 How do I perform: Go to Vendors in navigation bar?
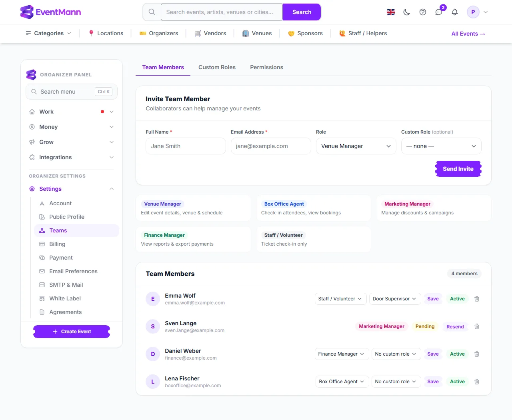[x=210, y=33]
